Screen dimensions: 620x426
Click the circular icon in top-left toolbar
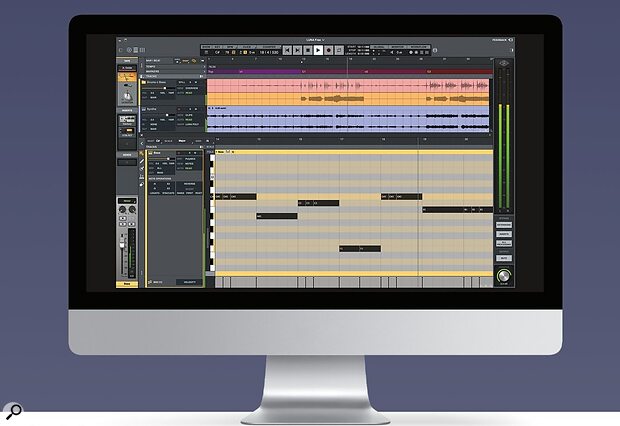coord(129,50)
